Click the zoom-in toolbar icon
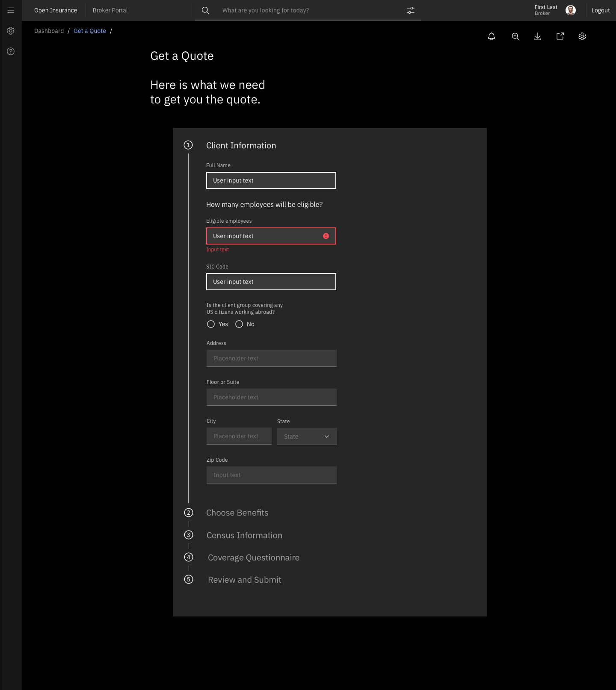The height and width of the screenshot is (690, 616). pos(515,36)
